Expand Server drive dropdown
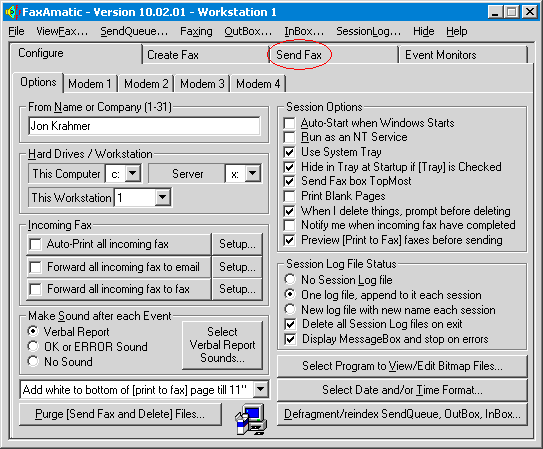 (x=253, y=173)
